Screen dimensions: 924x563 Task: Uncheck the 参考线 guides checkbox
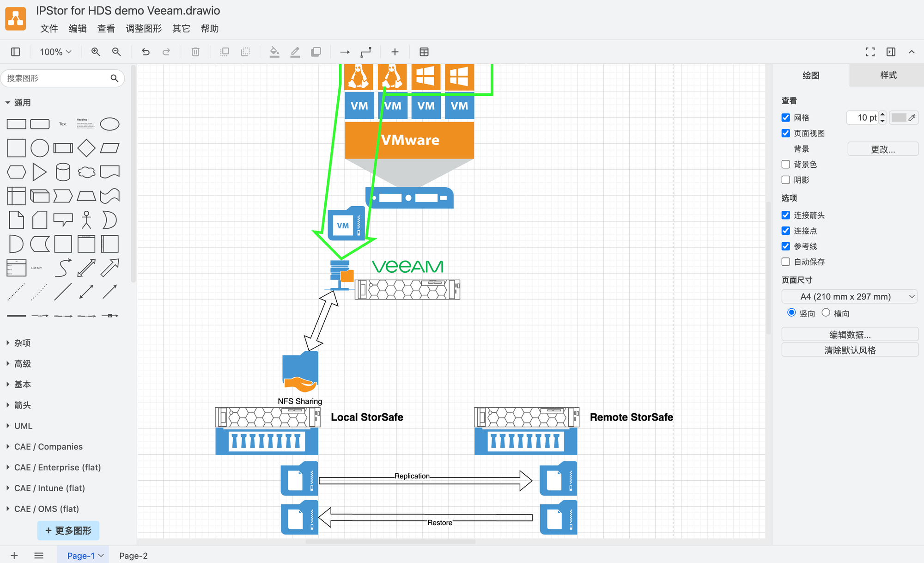click(786, 246)
